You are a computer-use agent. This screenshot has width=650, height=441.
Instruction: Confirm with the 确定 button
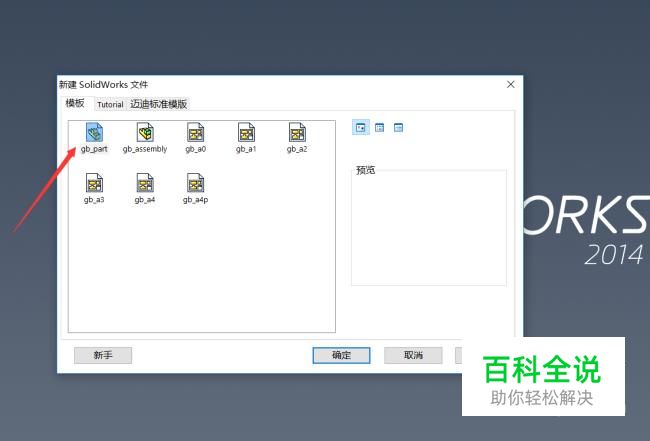pos(341,355)
